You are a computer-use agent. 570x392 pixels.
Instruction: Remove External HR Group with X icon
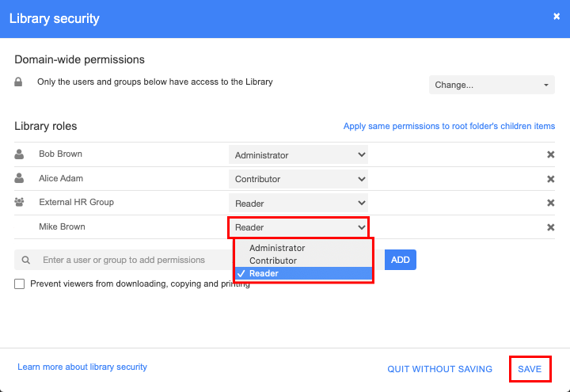coord(550,203)
